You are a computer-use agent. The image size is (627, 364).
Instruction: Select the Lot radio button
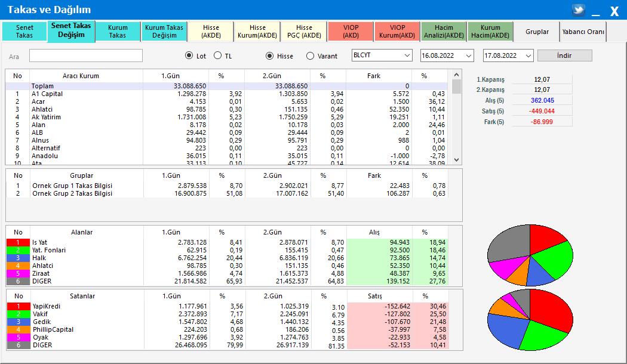pos(189,55)
